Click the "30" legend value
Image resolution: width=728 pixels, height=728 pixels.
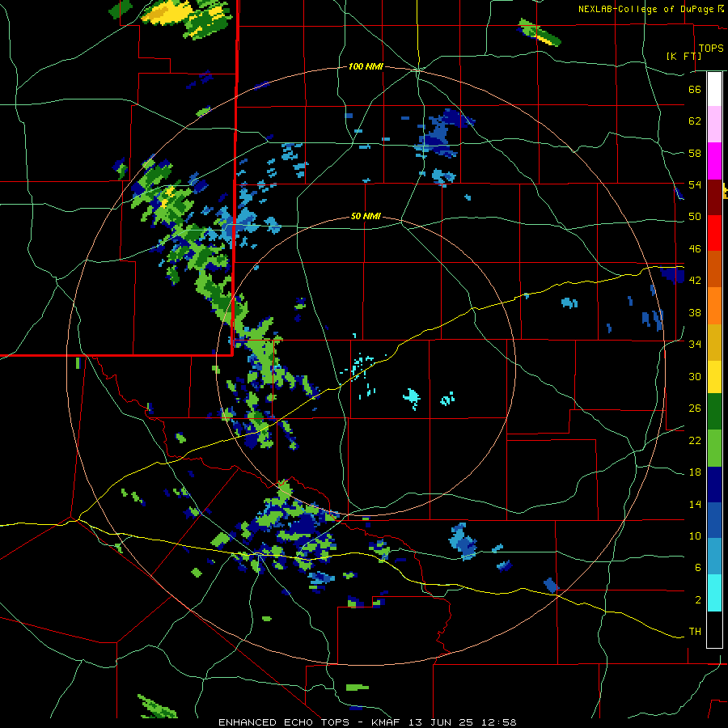tap(695, 376)
